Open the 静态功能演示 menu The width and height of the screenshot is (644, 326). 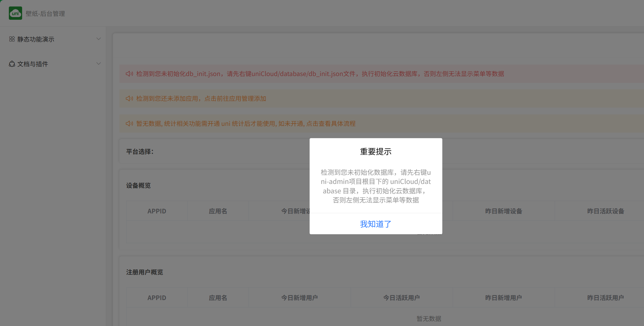(53, 39)
